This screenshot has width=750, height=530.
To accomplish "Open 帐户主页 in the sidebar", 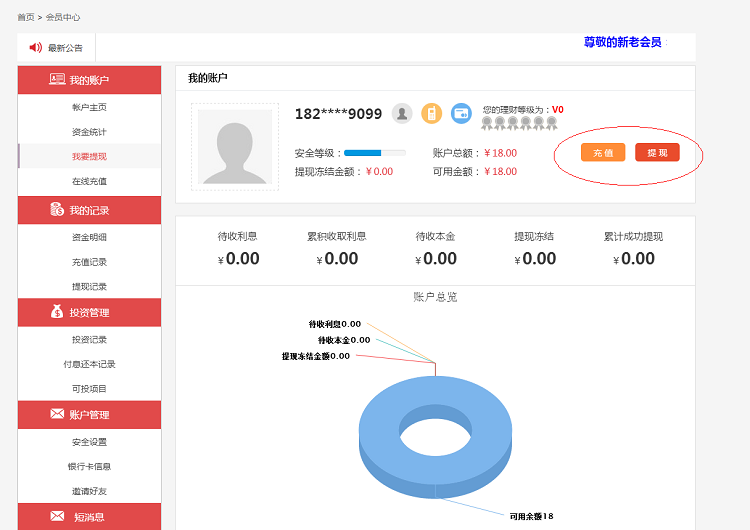I will [x=89, y=107].
